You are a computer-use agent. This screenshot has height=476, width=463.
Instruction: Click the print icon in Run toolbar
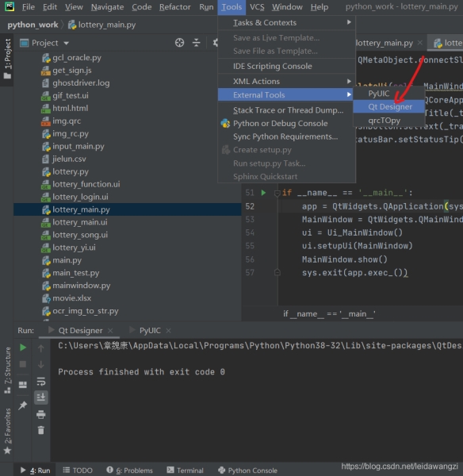click(x=41, y=414)
